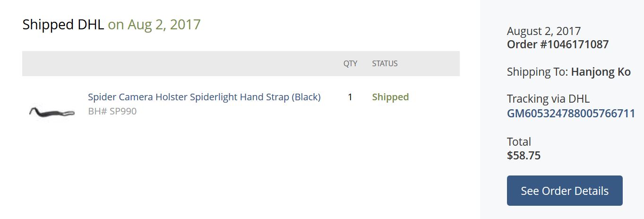Click the Order #1046171087 text
The width and height of the screenshot is (644, 219).
(558, 44)
